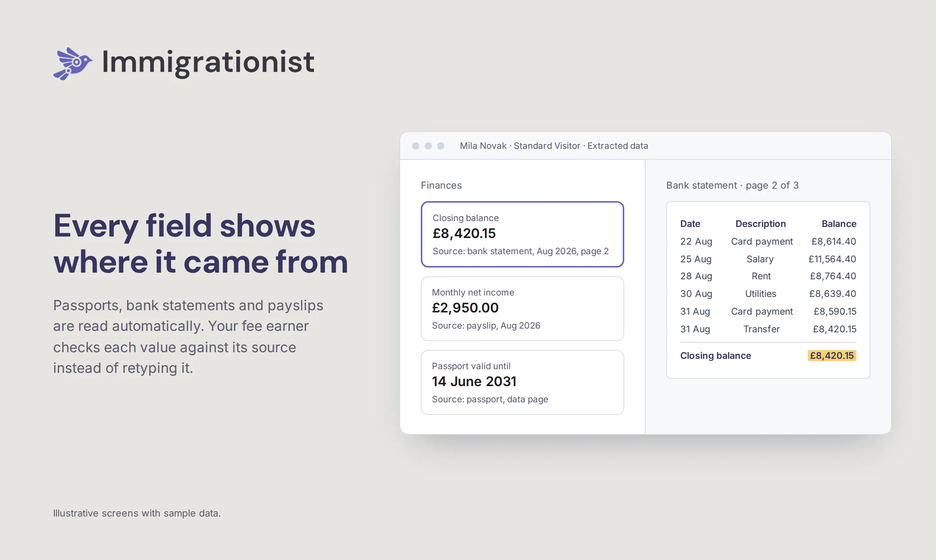
Task: Click the Date column header
Action: (x=690, y=224)
